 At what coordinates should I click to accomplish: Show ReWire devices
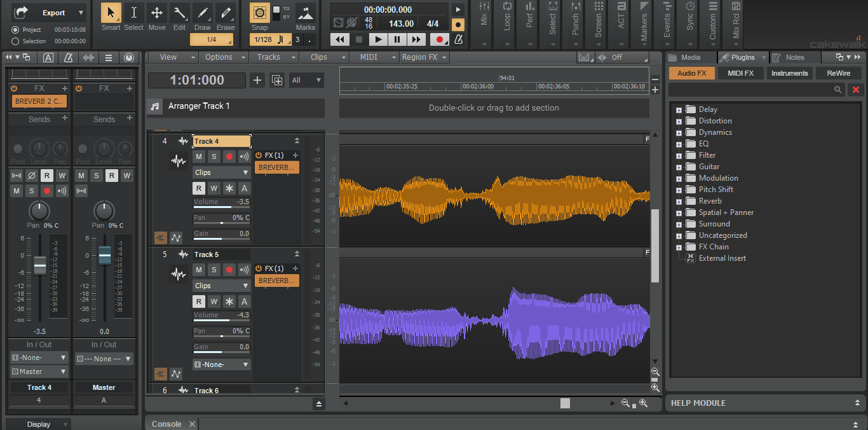click(839, 73)
